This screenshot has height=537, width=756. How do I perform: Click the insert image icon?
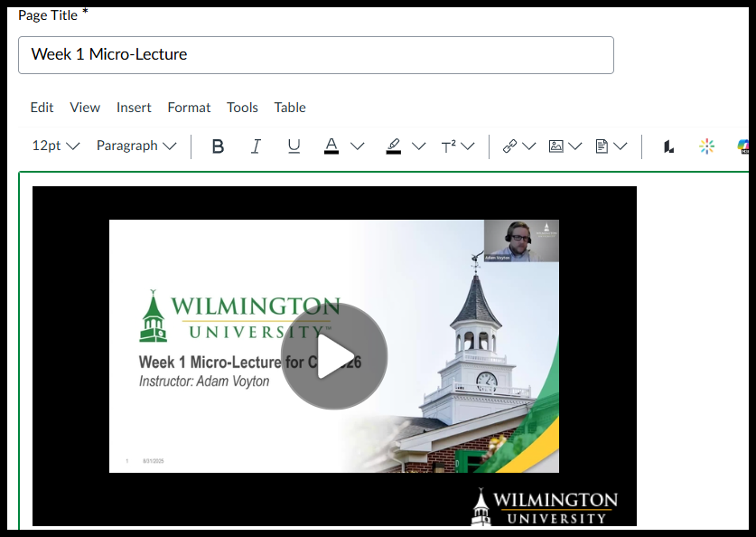(555, 146)
